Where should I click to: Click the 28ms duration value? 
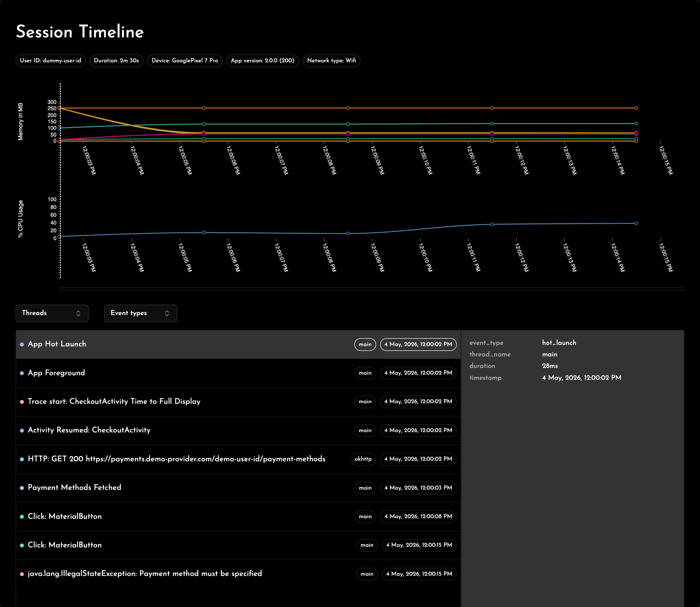pos(550,366)
